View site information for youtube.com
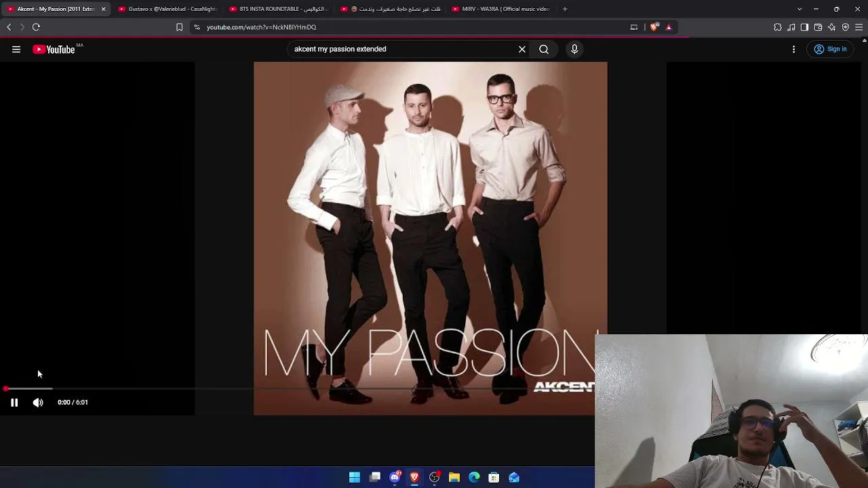 click(x=197, y=27)
